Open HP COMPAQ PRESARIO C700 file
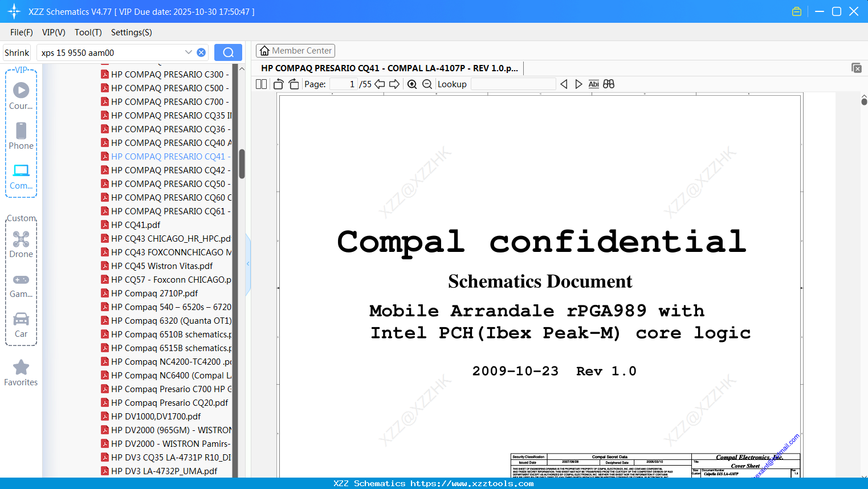 pyautogui.click(x=165, y=101)
